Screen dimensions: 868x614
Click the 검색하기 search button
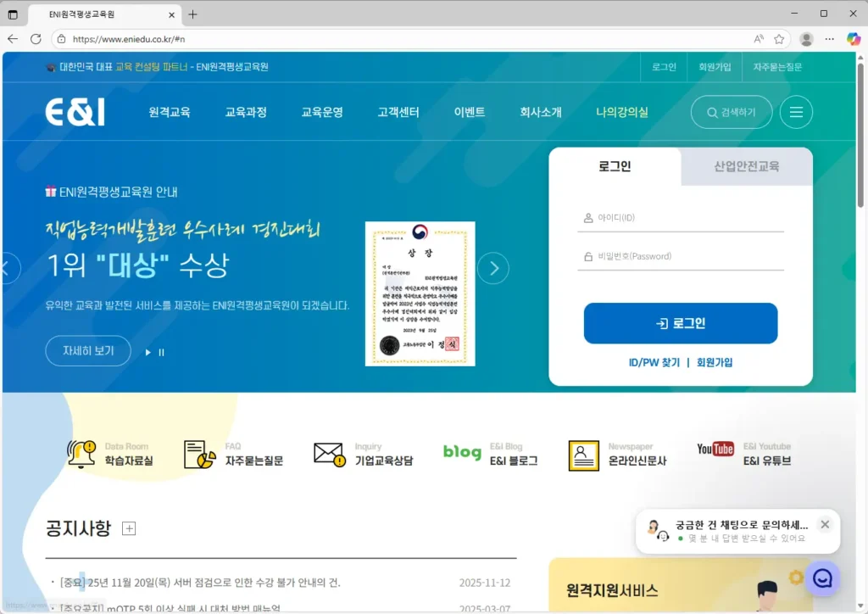[x=732, y=112]
